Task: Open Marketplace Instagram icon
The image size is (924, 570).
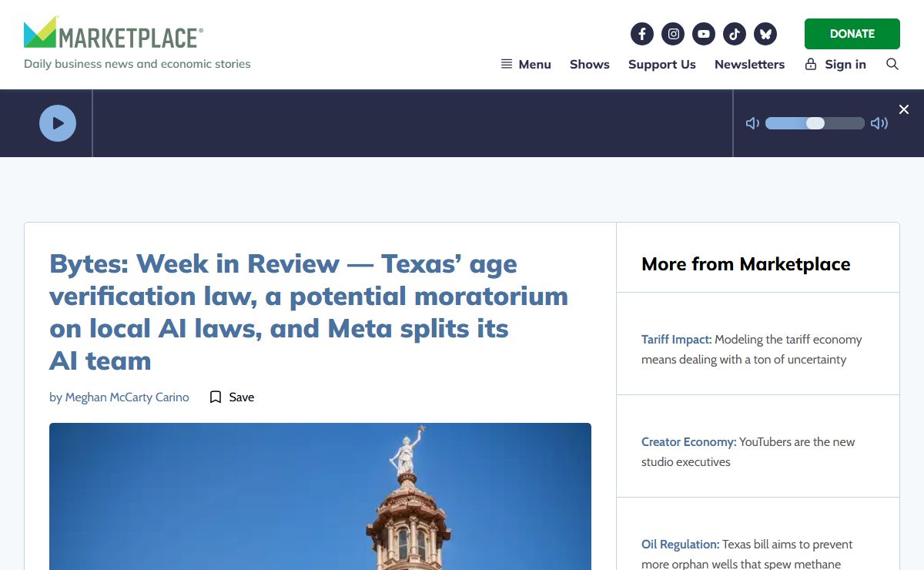Action: pos(673,34)
